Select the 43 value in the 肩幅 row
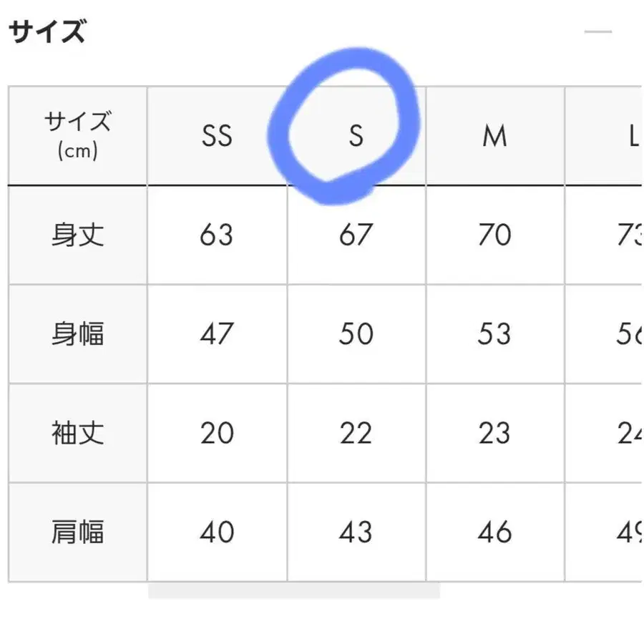644x644 pixels. click(356, 532)
